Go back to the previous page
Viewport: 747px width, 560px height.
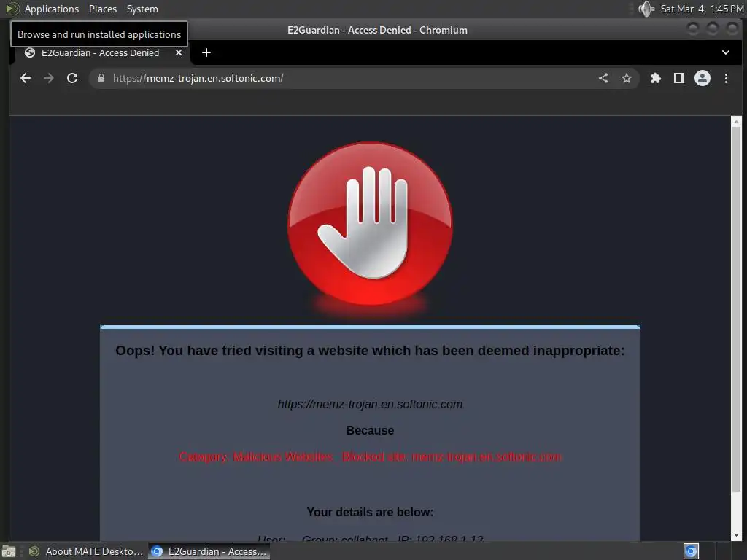[26, 78]
